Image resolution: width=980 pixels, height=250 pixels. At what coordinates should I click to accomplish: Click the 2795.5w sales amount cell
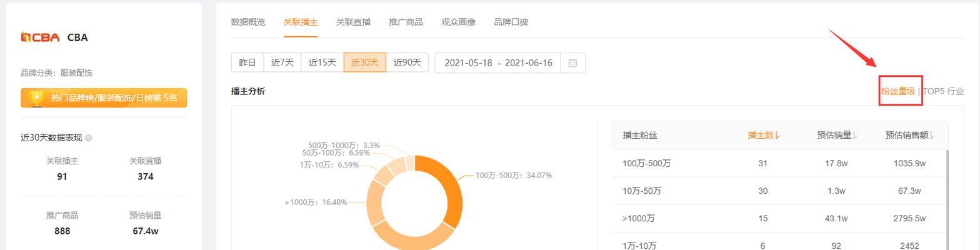click(x=909, y=218)
